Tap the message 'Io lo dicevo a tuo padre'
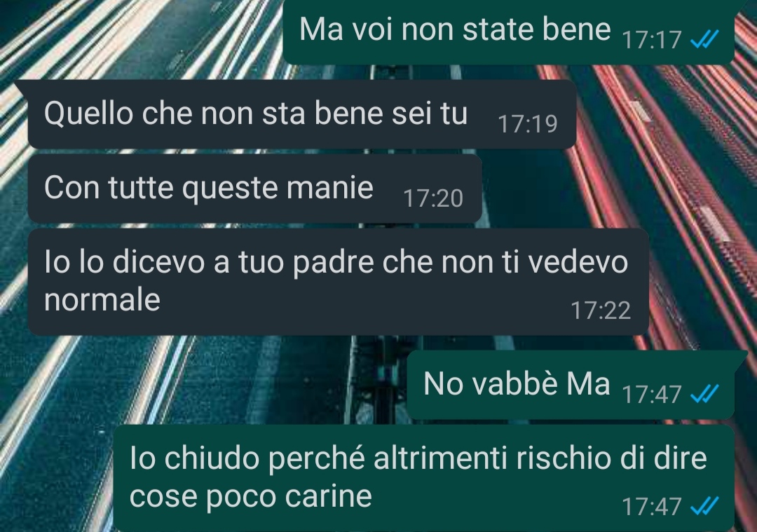This screenshot has width=757, height=532. [x=338, y=282]
